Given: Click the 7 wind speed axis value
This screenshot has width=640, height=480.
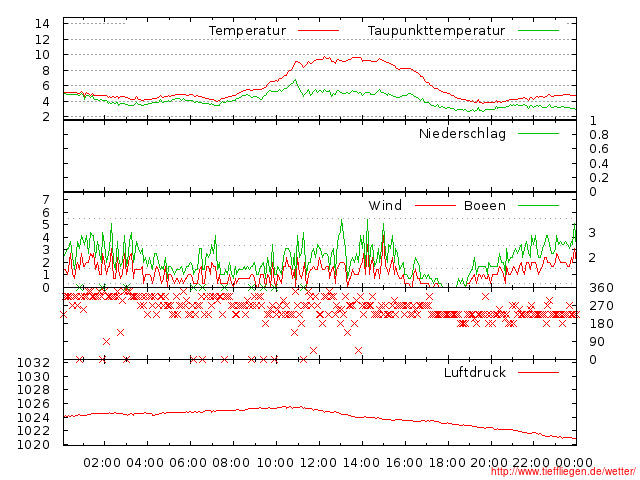Looking at the screenshot, I should (x=46, y=200).
